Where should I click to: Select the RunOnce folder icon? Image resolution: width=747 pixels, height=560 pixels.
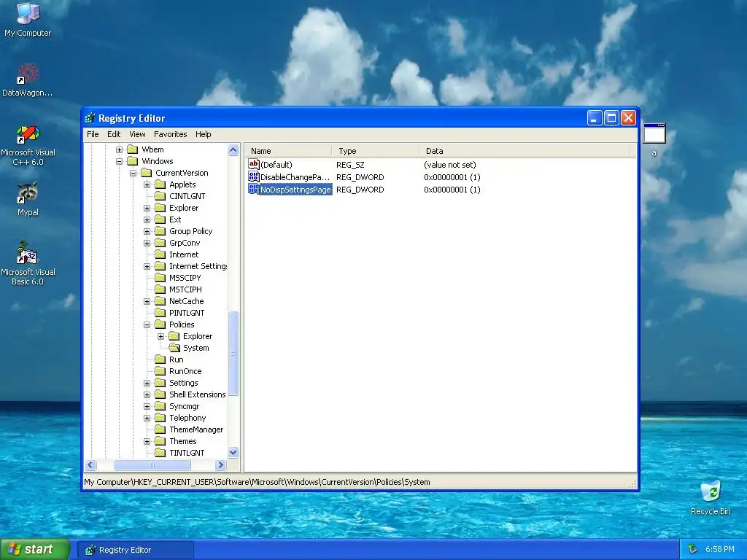[160, 371]
